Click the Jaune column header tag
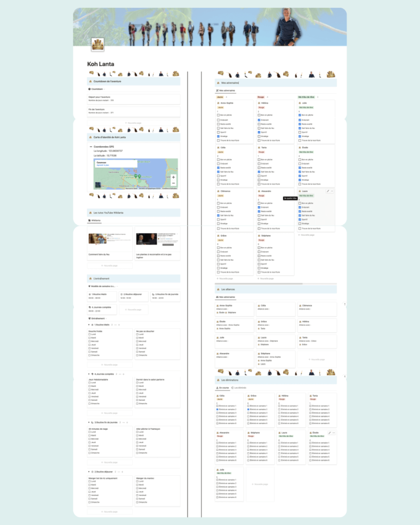This screenshot has height=525, width=420. (219, 97)
